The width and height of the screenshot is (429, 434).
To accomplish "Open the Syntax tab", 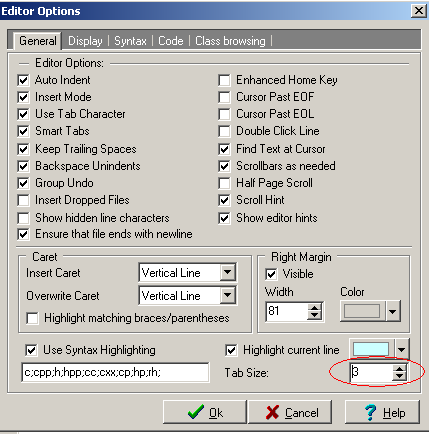I will (130, 41).
